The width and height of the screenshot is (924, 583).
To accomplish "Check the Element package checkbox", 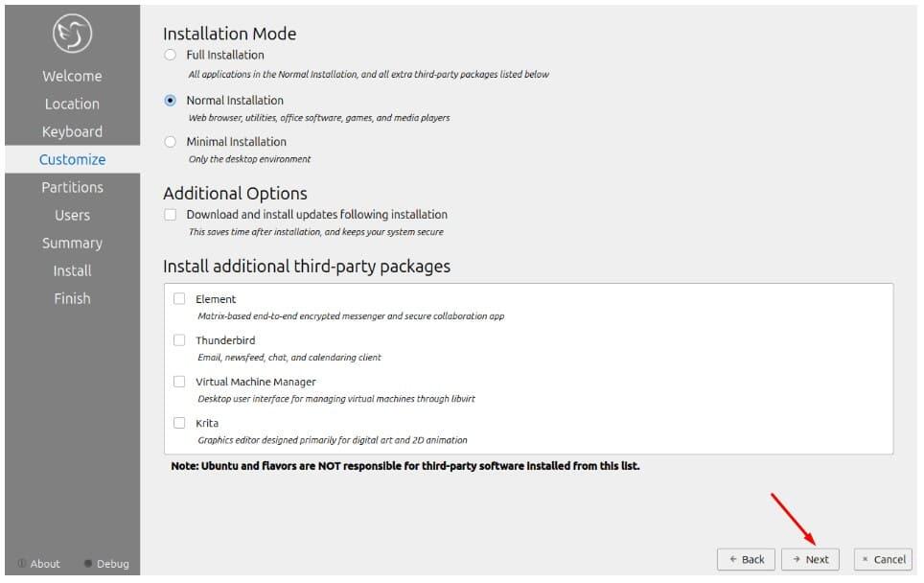I will tap(179, 299).
